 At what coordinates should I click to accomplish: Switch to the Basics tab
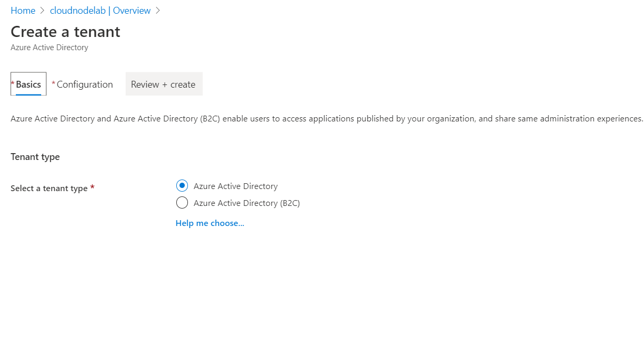pos(29,84)
